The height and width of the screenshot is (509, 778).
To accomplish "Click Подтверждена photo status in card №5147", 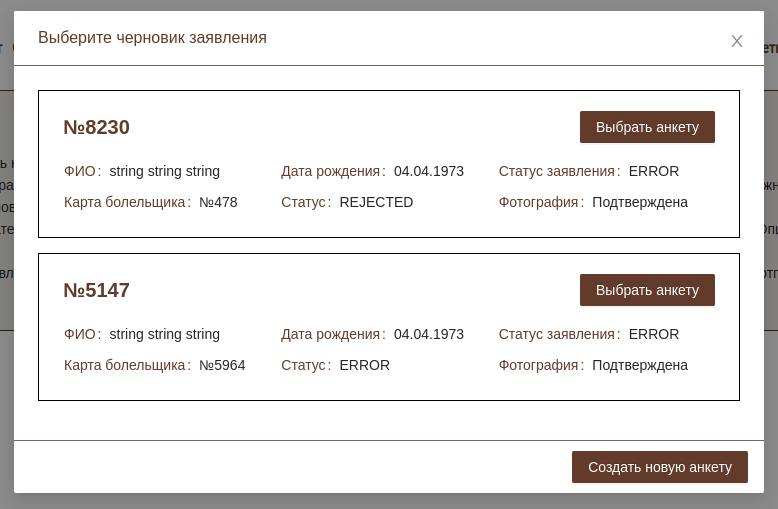I will click(x=640, y=365).
